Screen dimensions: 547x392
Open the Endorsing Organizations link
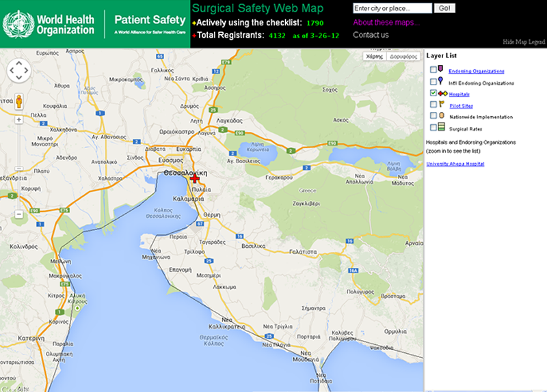click(x=476, y=71)
